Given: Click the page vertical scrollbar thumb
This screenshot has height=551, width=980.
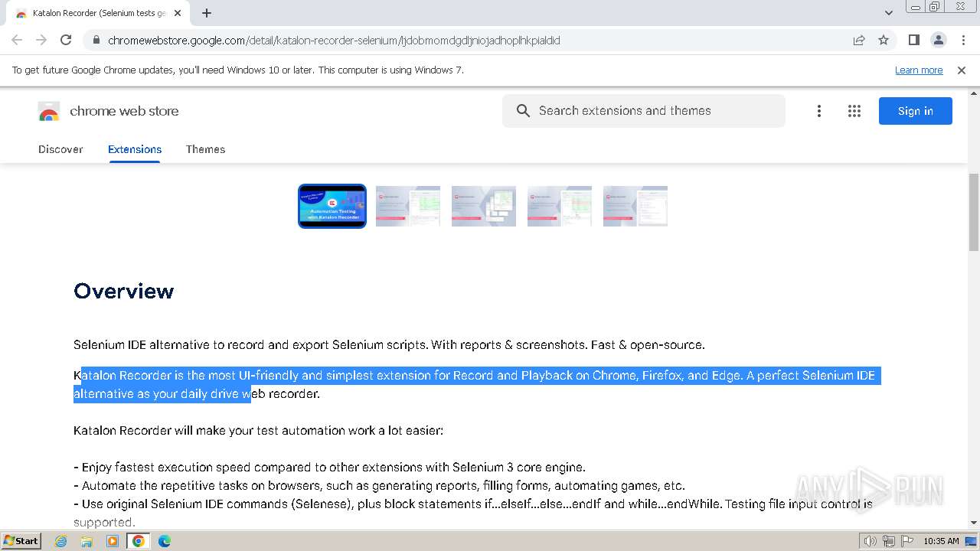Looking at the screenshot, I should (974, 212).
